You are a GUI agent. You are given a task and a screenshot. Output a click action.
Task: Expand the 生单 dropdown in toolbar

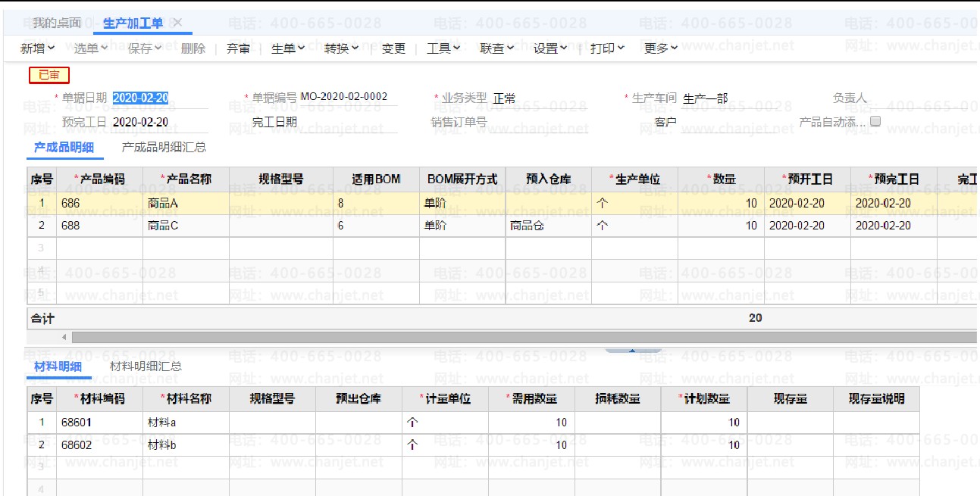pos(287,48)
